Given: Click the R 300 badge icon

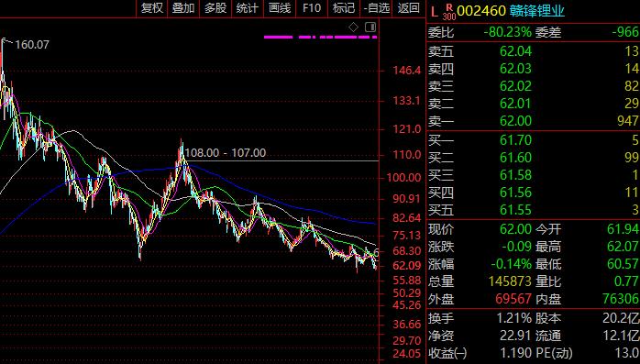Looking at the screenshot, I should pyautogui.click(x=449, y=11).
